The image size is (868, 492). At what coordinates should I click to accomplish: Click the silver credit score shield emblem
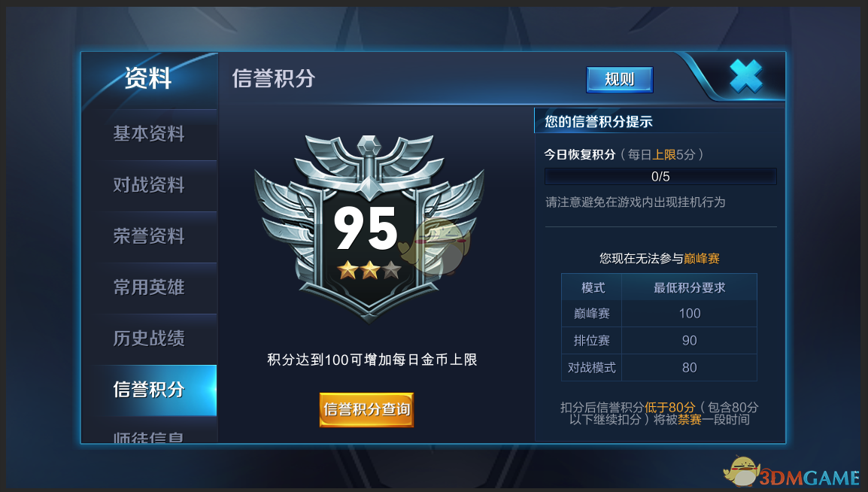pyautogui.click(x=369, y=228)
